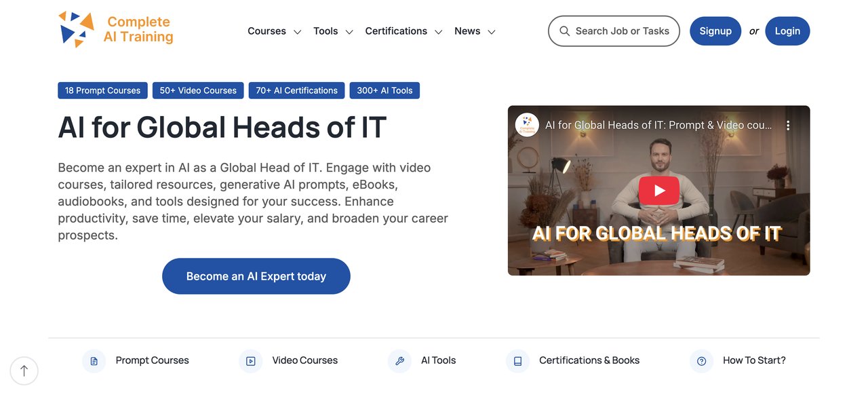Viewport: 868px width, 395px height.
Task: Expand the Tools dropdown chevron
Action: [349, 32]
